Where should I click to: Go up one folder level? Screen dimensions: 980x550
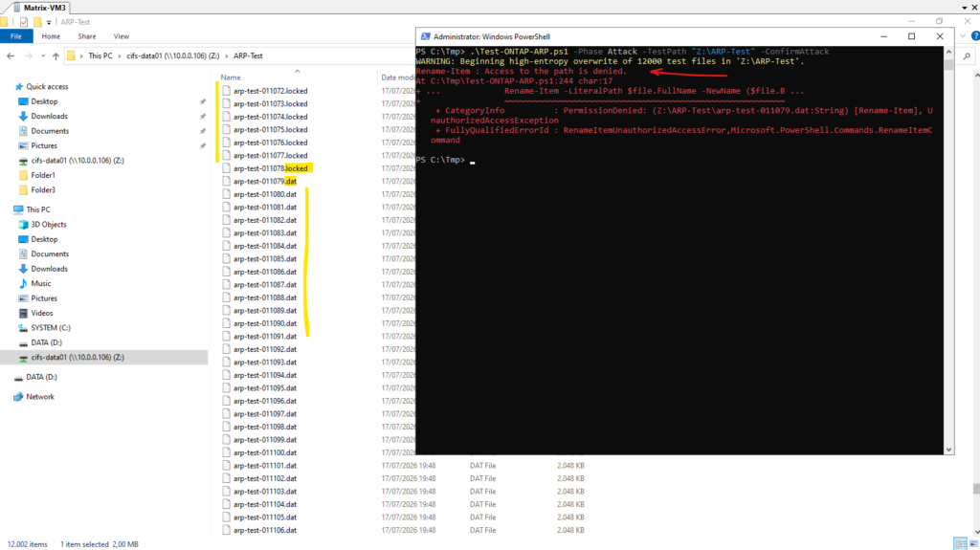[56, 55]
